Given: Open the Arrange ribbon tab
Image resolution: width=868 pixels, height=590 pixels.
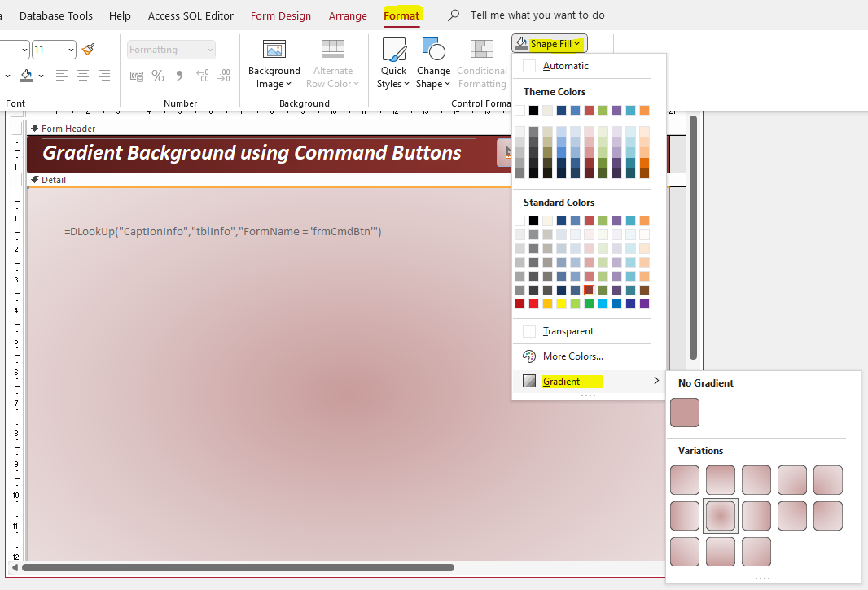Looking at the screenshot, I should click(348, 16).
